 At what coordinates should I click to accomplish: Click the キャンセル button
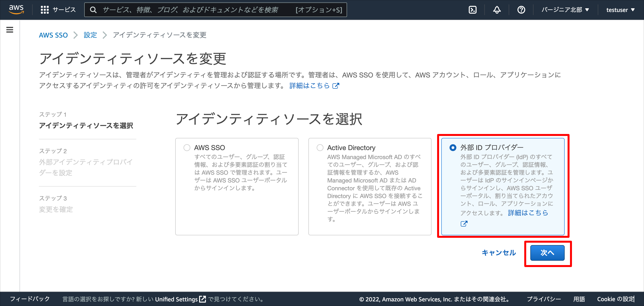click(499, 253)
